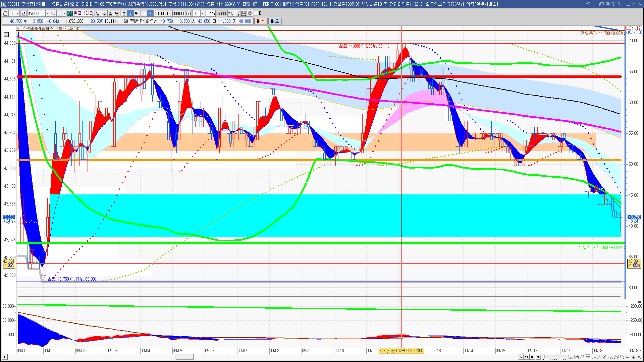The image size is (644, 362).
Task: Toggle the D checkbox in toolbar
Action: click(x=256, y=13)
